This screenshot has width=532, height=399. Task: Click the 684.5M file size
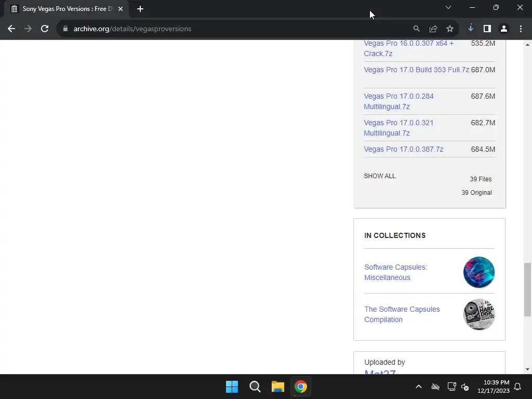483,149
